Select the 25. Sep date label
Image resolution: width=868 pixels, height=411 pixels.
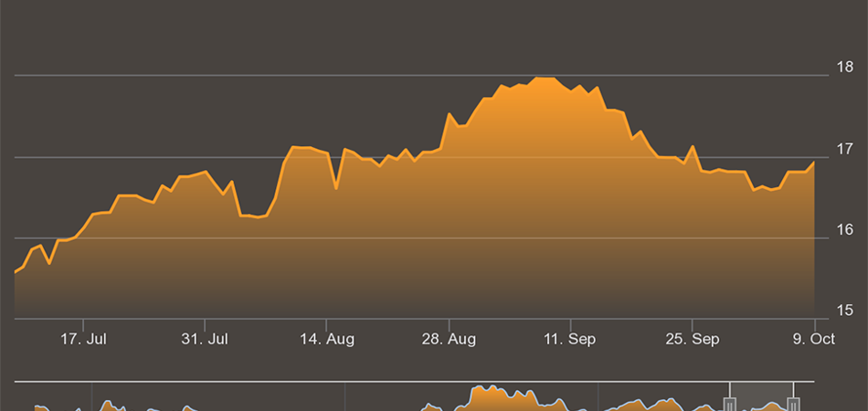[x=692, y=339]
